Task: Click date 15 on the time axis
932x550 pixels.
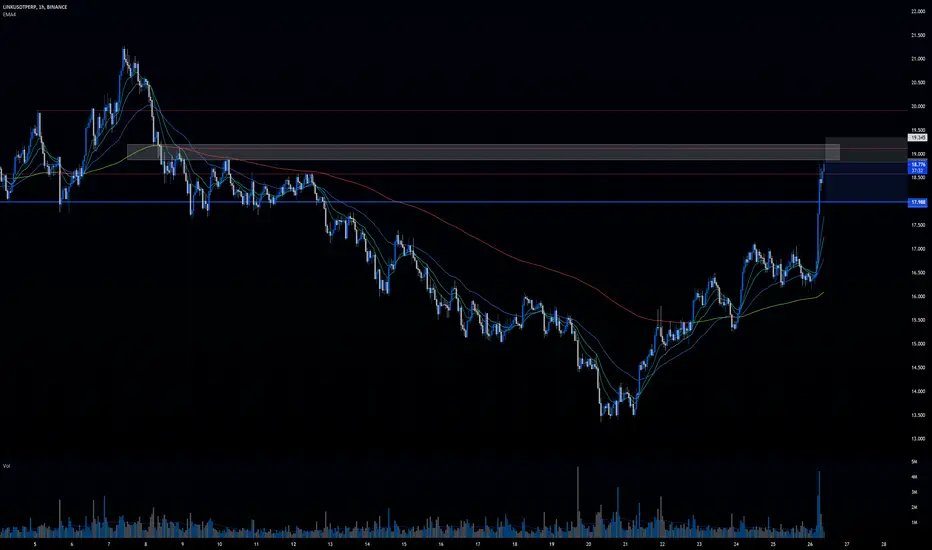Action: [404, 544]
